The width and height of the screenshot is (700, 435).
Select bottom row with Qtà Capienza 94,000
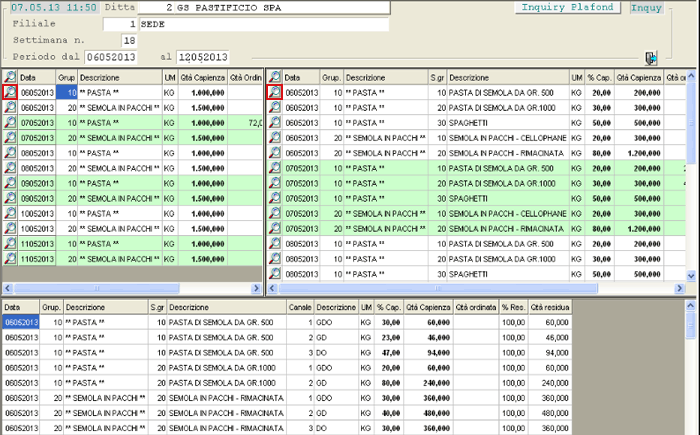point(287,353)
